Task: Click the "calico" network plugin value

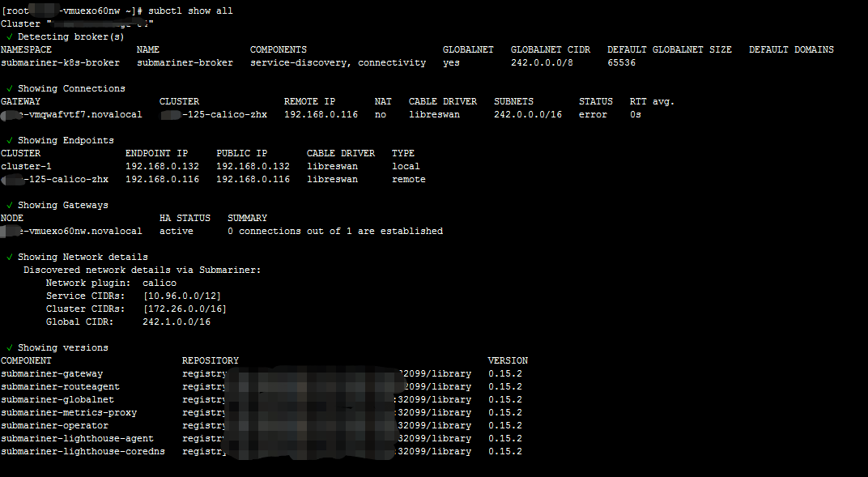Action: (159, 283)
